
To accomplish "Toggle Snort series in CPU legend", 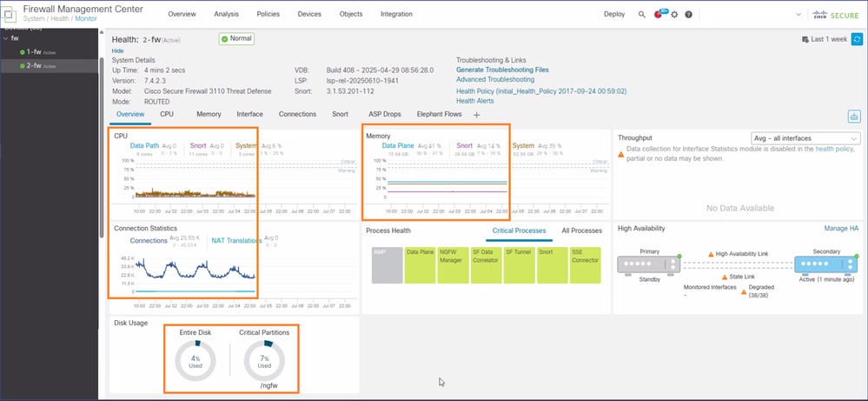I will click(197, 145).
